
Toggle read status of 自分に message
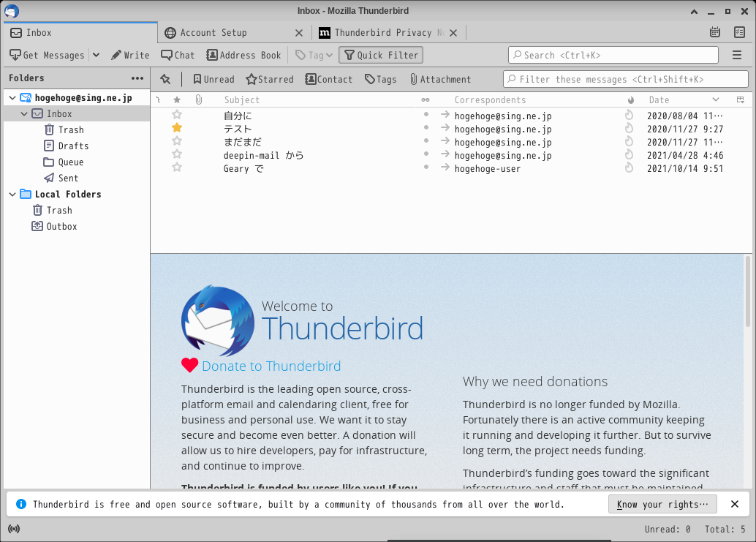pyautogui.click(x=426, y=114)
